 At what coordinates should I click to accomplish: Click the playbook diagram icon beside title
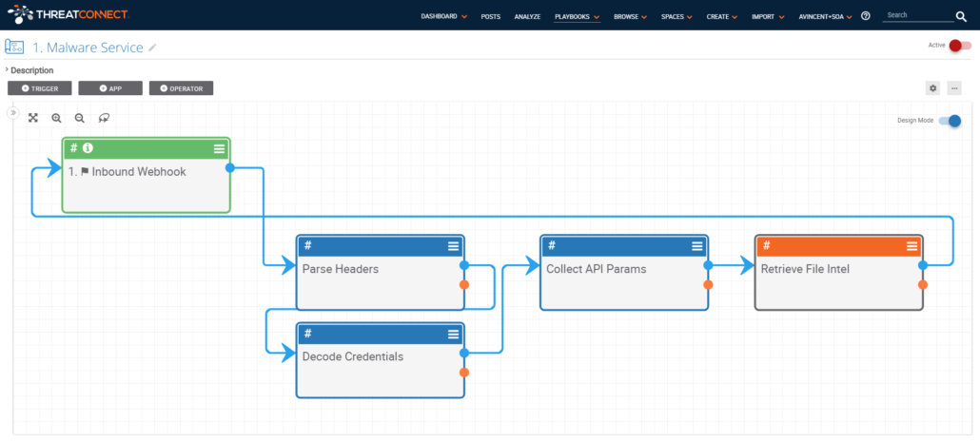point(14,47)
